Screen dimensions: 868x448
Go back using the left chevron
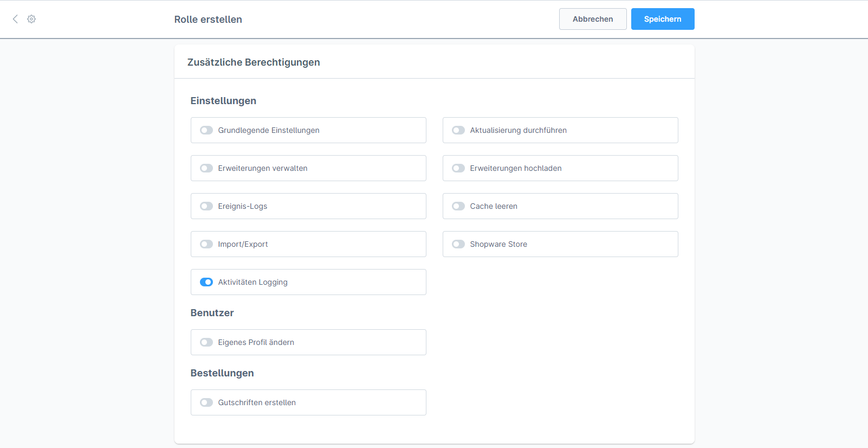click(x=15, y=19)
